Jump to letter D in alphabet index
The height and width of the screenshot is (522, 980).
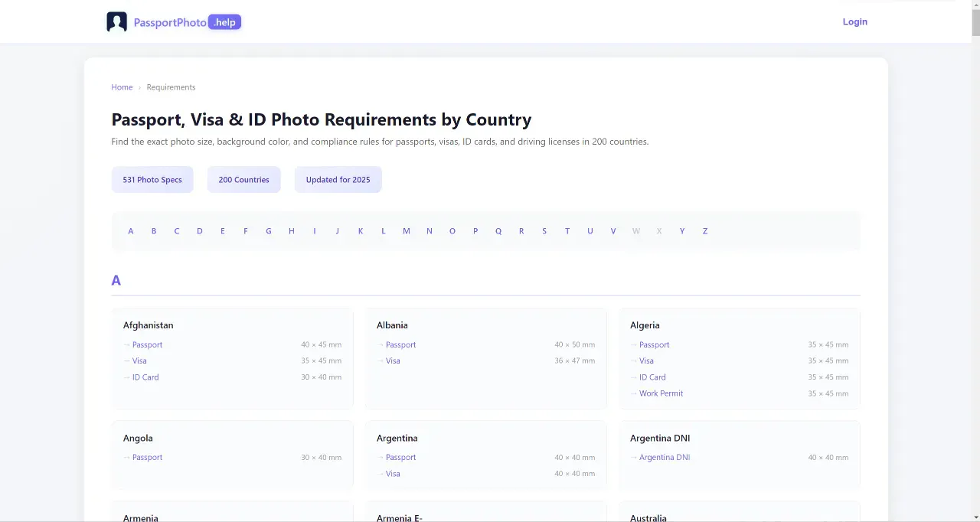200,231
